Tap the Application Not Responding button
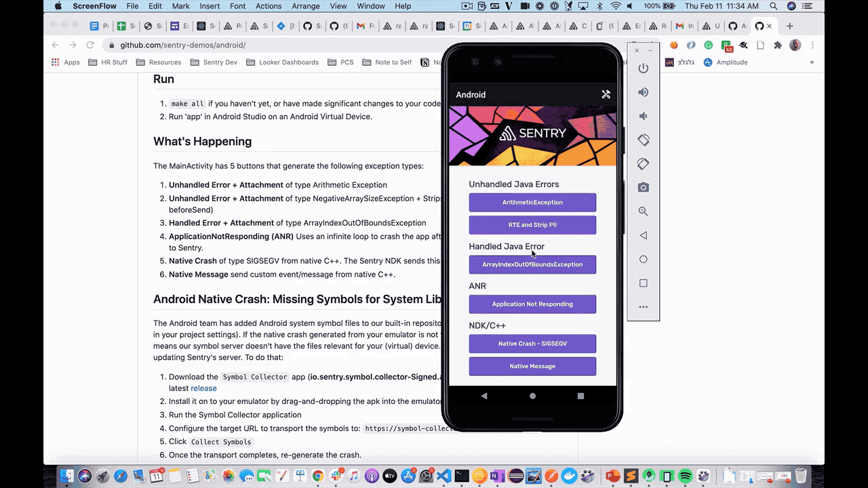 pos(532,304)
